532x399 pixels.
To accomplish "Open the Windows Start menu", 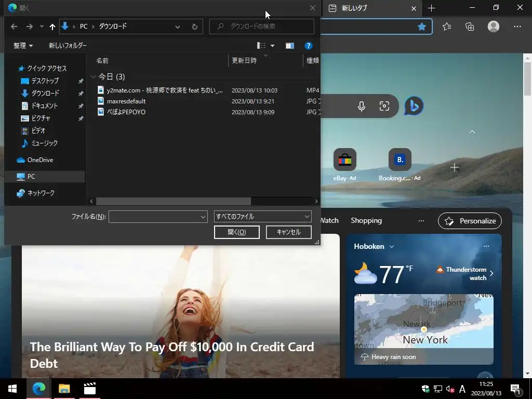I will (12, 389).
